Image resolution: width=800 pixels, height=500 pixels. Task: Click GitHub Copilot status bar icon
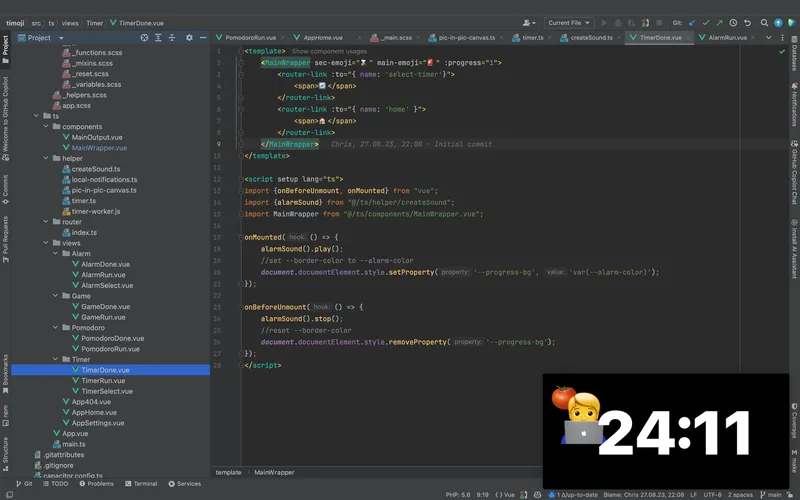pyautogui.click(x=537, y=494)
